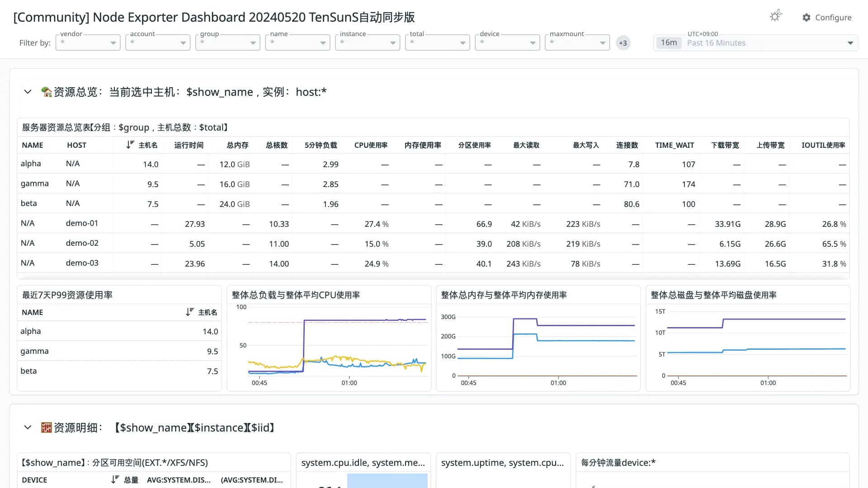The width and height of the screenshot is (868, 488).
Task: Sort overview table by 运行时间 column
Action: pyautogui.click(x=189, y=145)
